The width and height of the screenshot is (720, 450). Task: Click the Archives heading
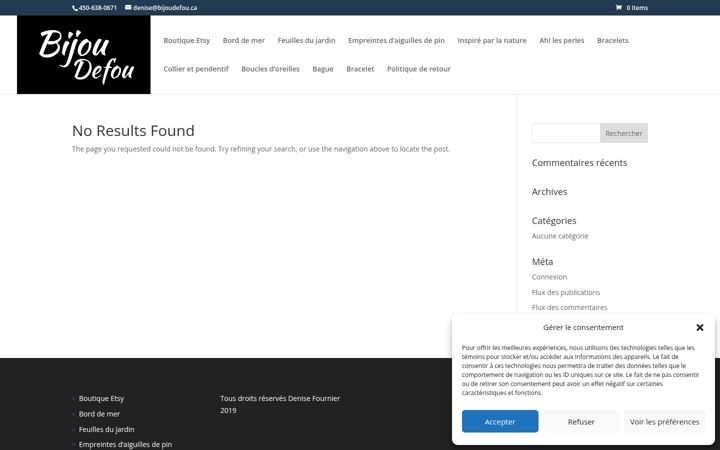click(549, 191)
